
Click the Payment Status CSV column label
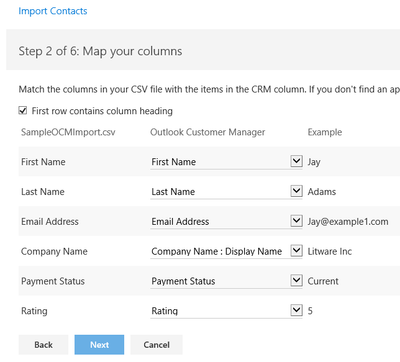53,281
